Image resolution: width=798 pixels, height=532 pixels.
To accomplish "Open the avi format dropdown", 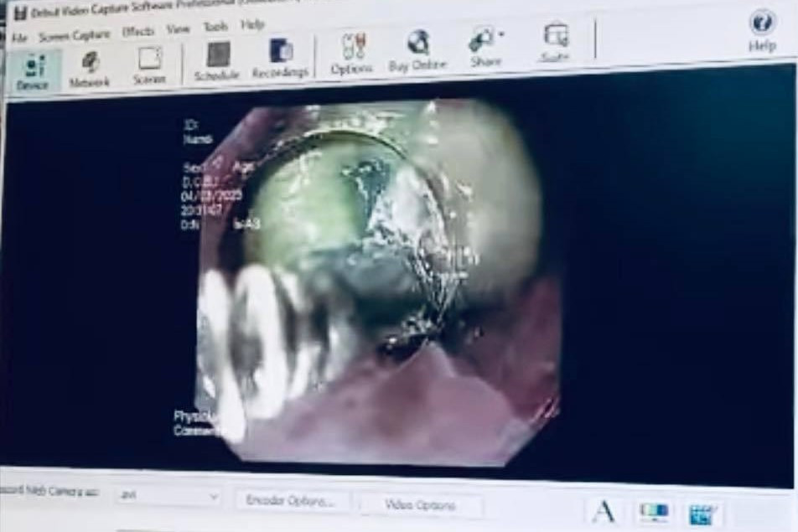I will (x=166, y=496).
